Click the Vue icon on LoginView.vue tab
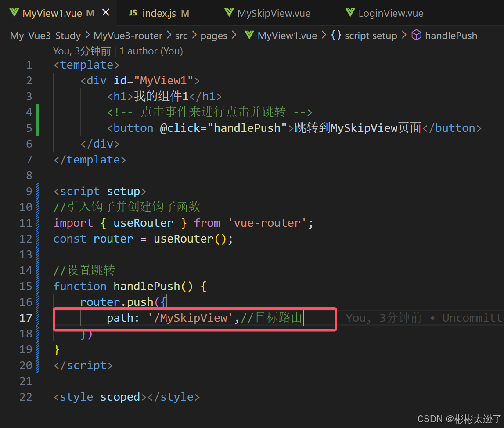 click(350, 13)
